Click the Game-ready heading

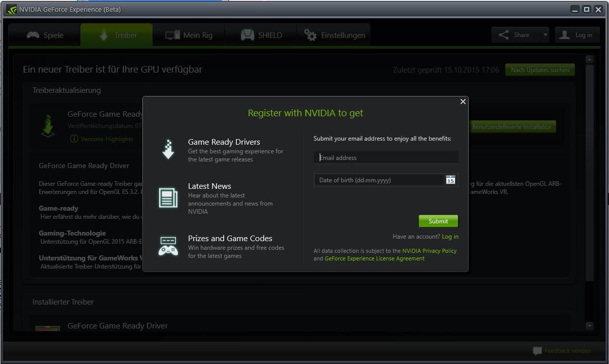click(58, 208)
